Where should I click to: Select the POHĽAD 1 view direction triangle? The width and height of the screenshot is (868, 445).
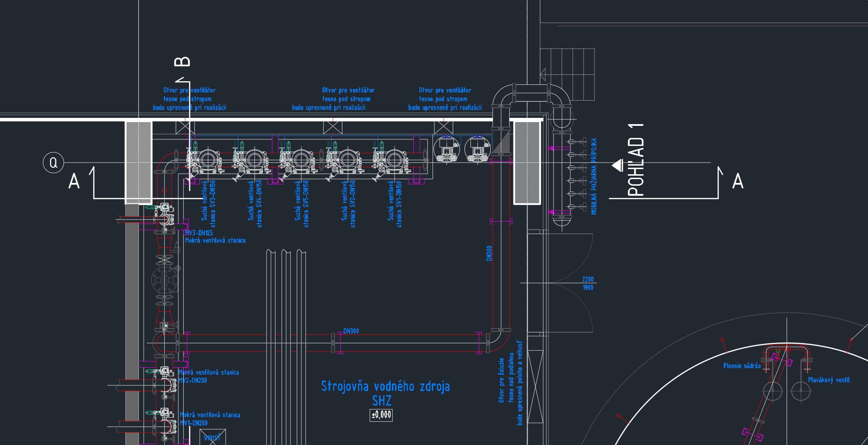[618, 165]
